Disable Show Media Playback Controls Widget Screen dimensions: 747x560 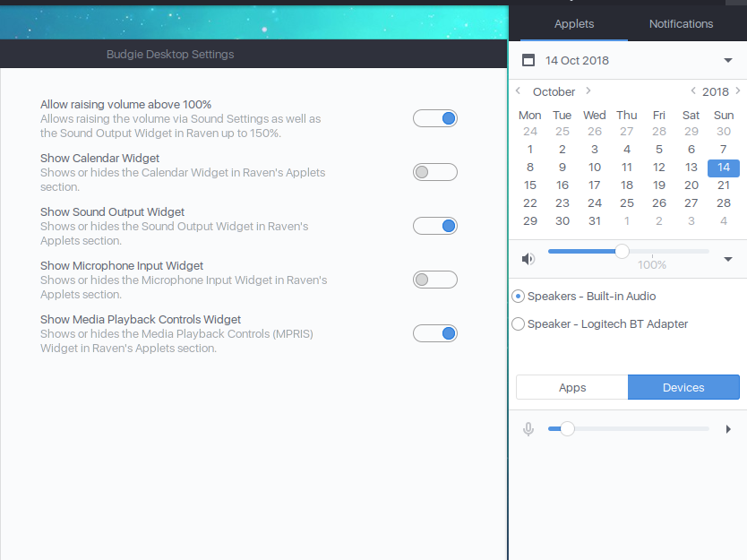[435, 333]
